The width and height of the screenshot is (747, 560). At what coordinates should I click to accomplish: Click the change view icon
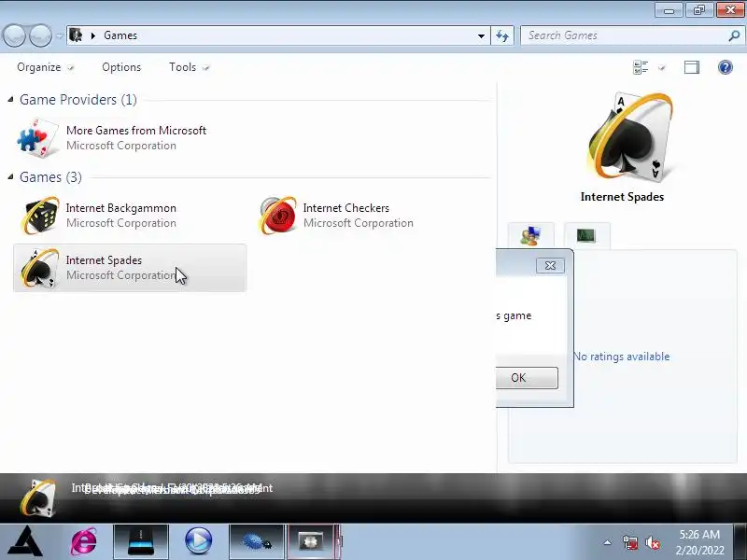tap(641, 67)
